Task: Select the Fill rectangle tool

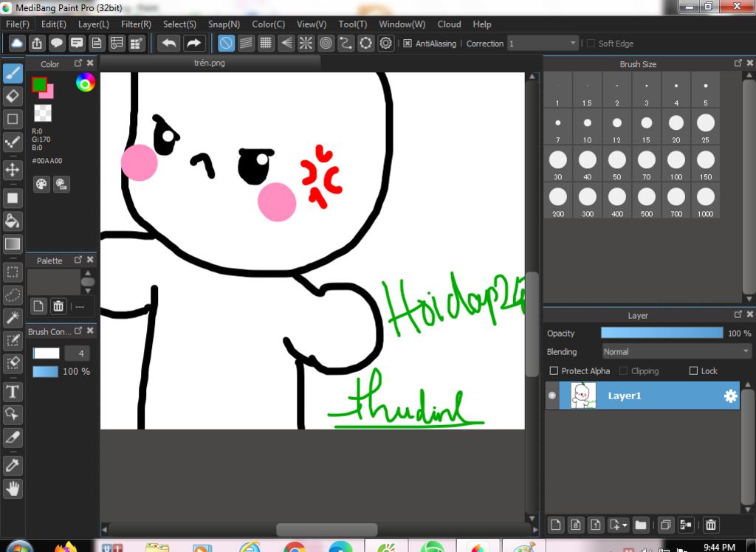Action: (13, 198)
